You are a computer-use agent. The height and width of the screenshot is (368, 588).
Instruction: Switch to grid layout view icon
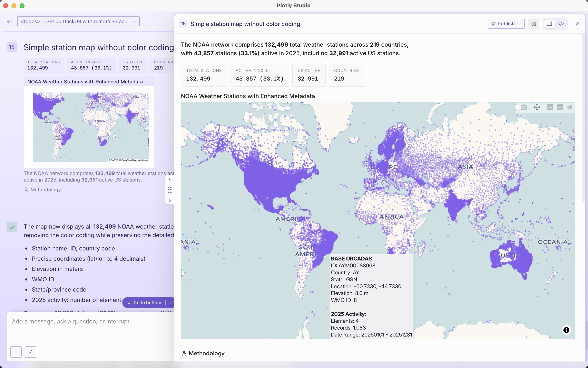533,24
